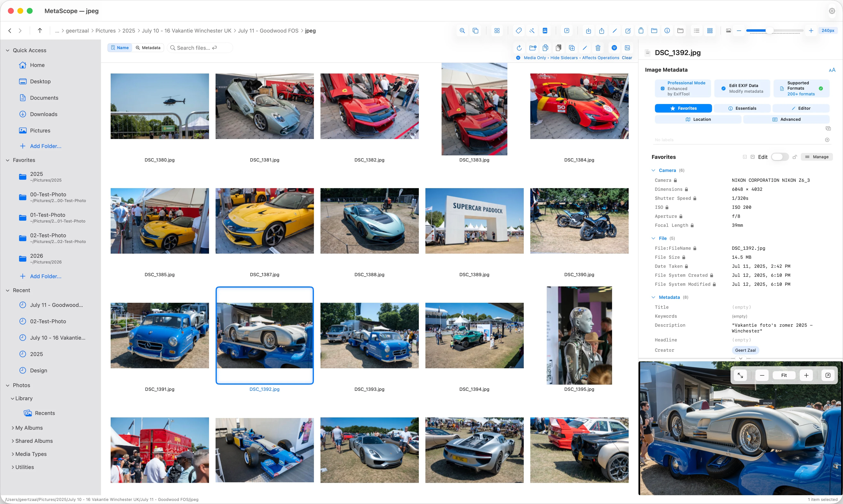Disable the Hide Sidecars filter
This screenshot has width=843, height=504.
coord(564,58)
